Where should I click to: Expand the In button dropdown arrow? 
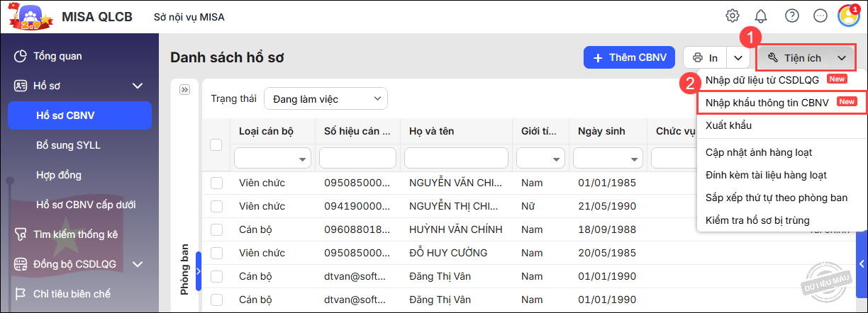pos(738,57)
